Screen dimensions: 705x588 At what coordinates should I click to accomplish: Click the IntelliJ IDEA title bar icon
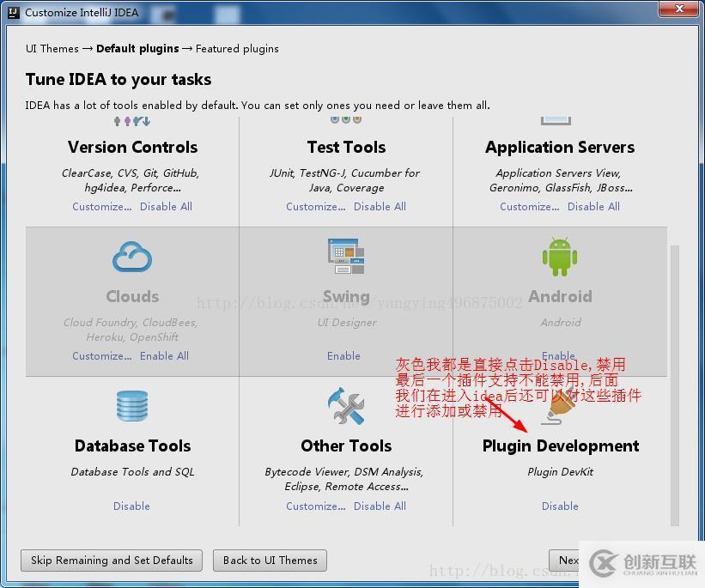[x=14, y=13]
